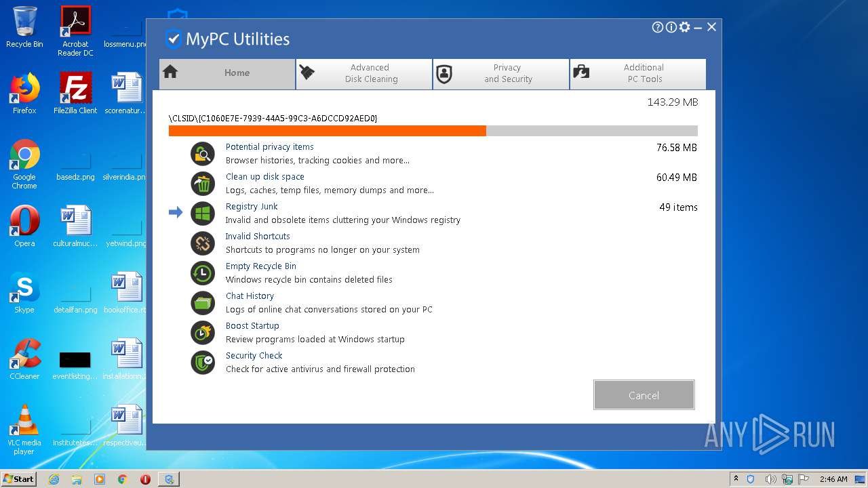Open Clean up disk space link
Image resolution: width=868 pixels, height=488 pixels.
pos(264,177)
